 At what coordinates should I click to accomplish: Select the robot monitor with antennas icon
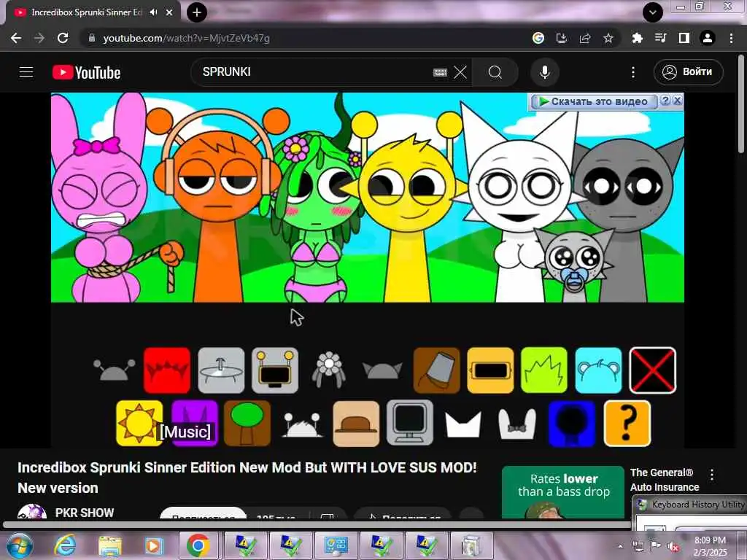pos(275,370)
